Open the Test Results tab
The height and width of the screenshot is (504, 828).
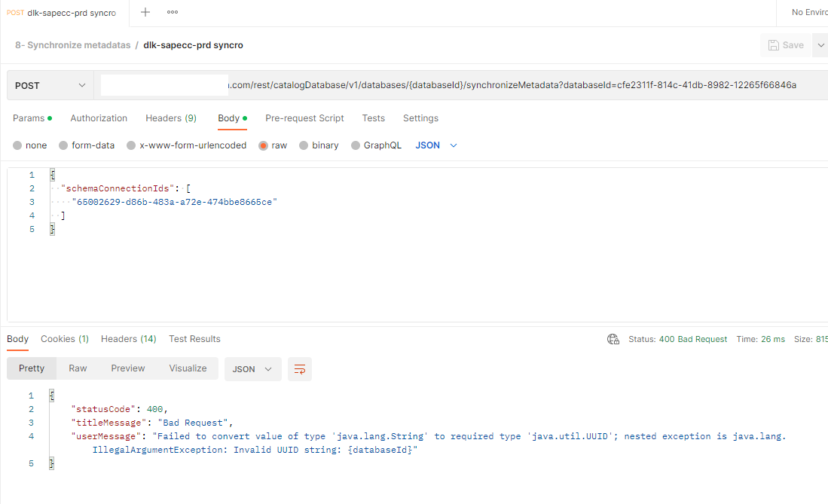coord(195,339)
